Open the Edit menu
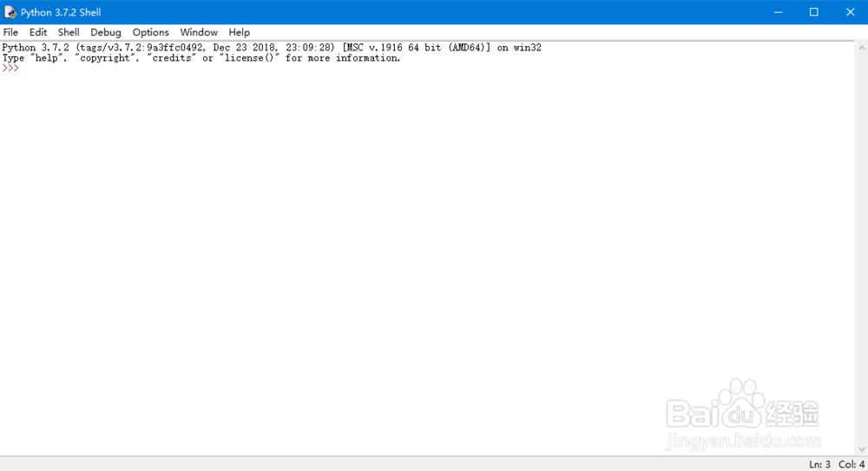 pos(37,32)
